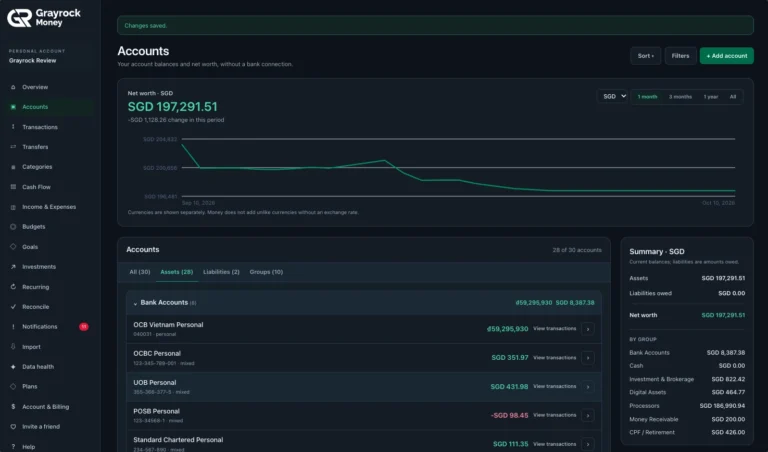Select the 3 months chart range
The height and width of the screenshot is (452, 768).
coord(680,97)
